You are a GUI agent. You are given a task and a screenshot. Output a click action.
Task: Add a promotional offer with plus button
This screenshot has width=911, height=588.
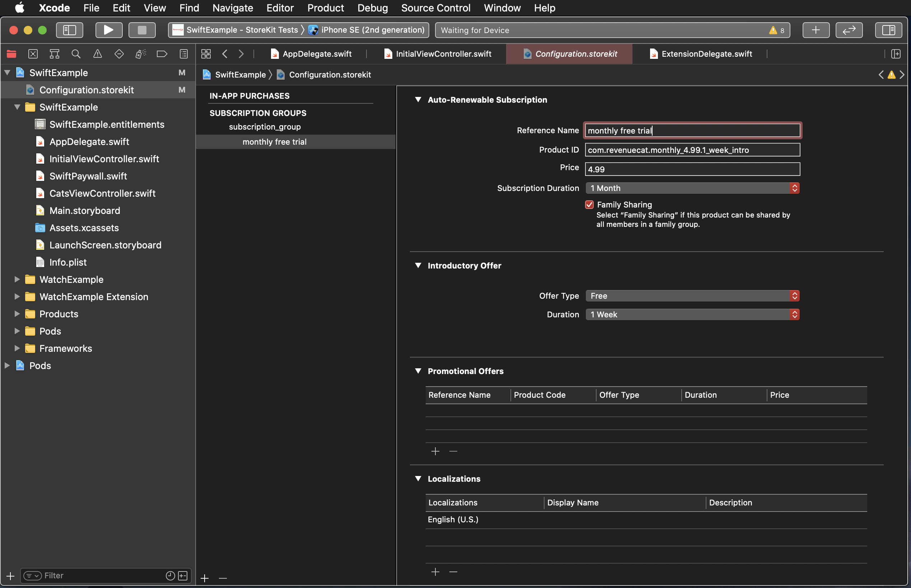[435, 451]
